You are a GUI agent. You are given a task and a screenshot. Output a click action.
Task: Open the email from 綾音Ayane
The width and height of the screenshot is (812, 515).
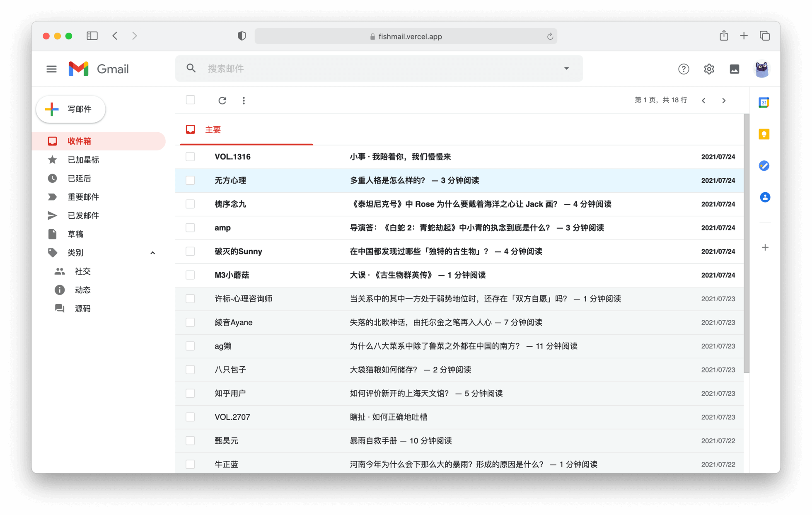(x=445, y=322)
